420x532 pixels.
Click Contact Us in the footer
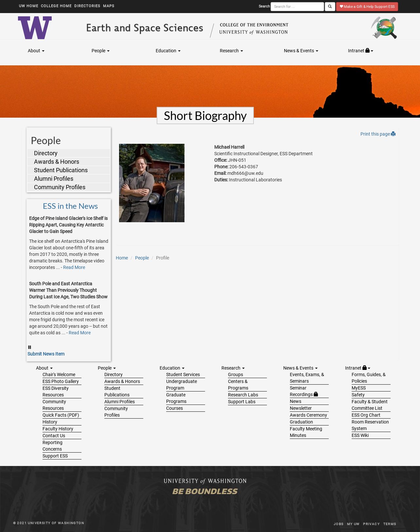54,436
